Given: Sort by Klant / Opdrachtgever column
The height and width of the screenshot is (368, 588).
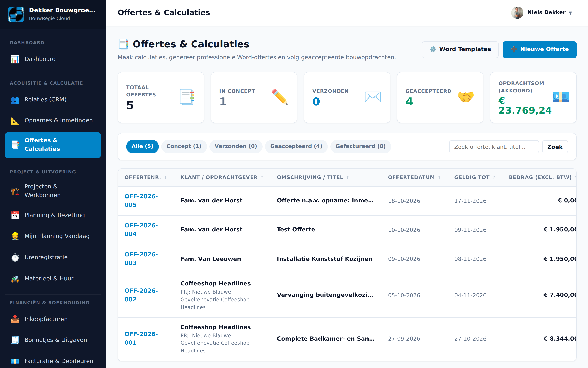Looking at the screenshot, I should point(262,177).
